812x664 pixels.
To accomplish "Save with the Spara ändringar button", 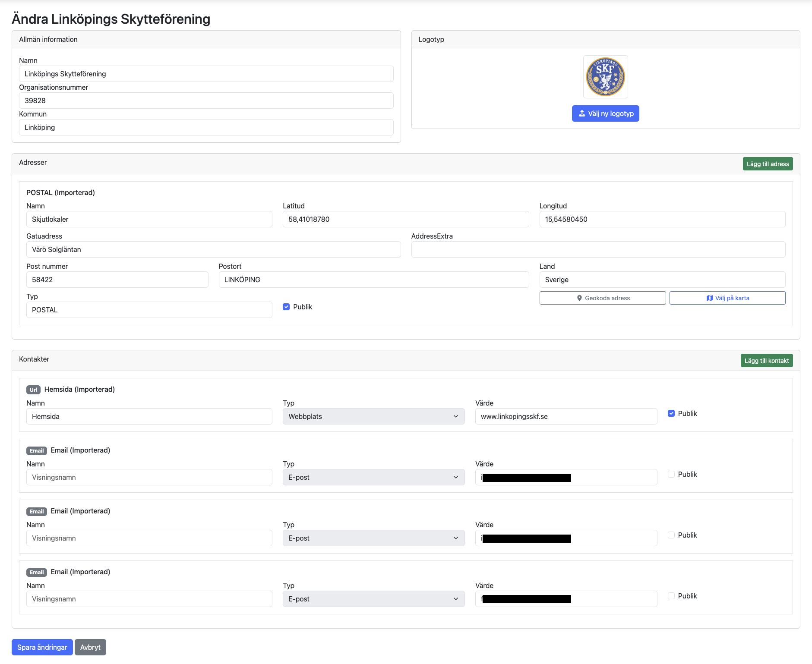I will (42, 647).
